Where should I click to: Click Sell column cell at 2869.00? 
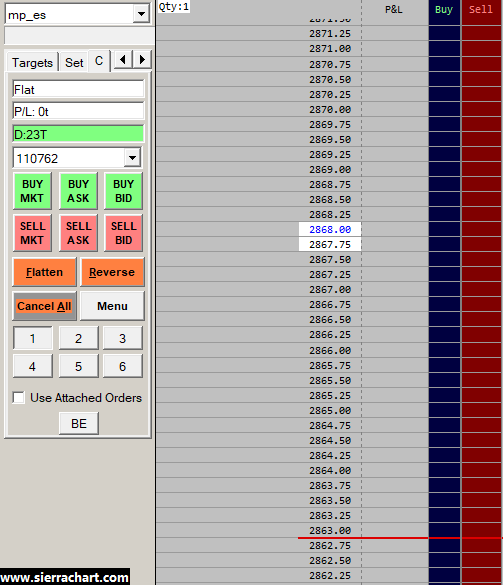tap(481, 169)
